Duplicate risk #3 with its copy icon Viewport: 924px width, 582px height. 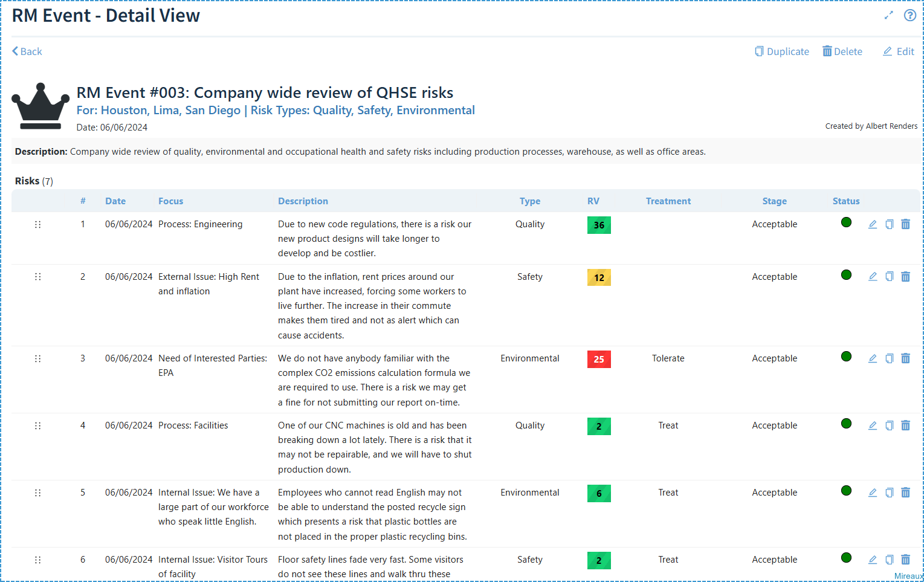(x=889, y=358)
